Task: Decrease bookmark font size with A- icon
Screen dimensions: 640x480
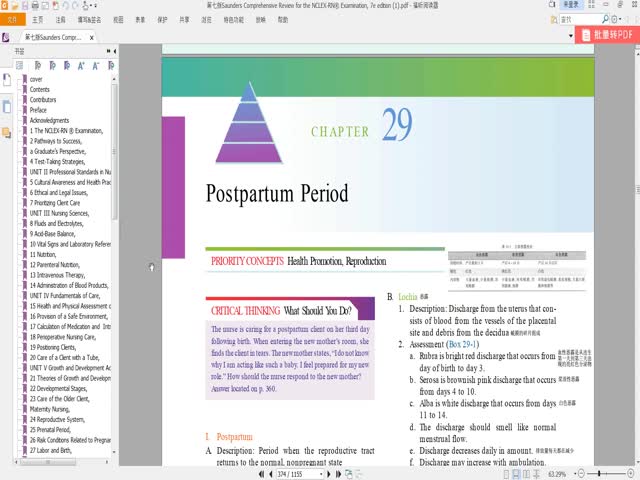Action: click(95, 65)
